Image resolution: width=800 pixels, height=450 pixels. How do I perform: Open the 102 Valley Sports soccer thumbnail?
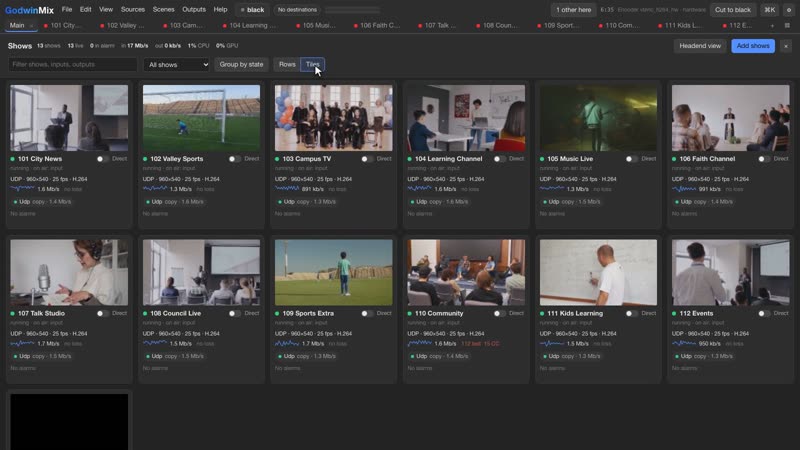pyautogui.click(x=201, y=118)
